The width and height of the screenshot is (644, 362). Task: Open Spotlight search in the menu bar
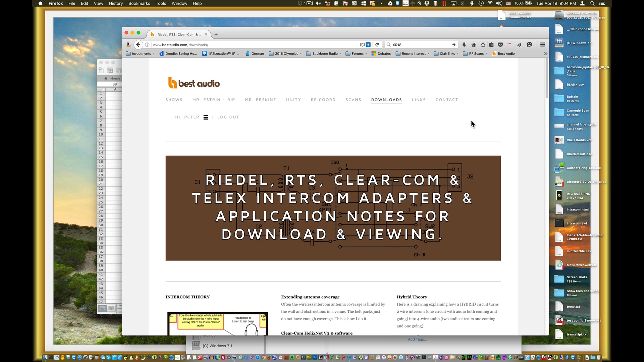592,3
